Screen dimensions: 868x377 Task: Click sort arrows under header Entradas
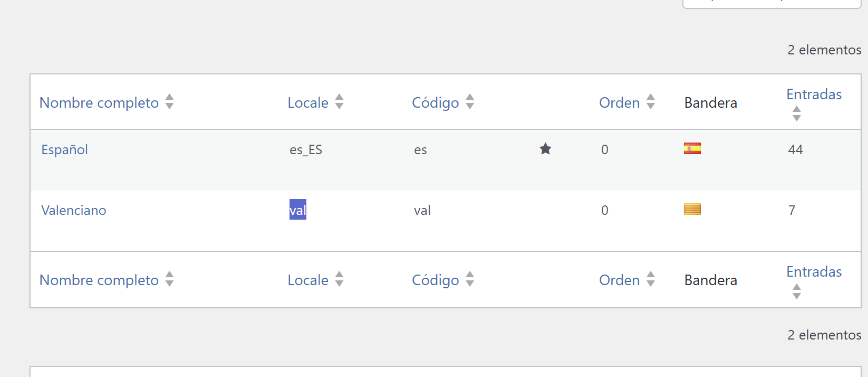click(x=796, y=114)
